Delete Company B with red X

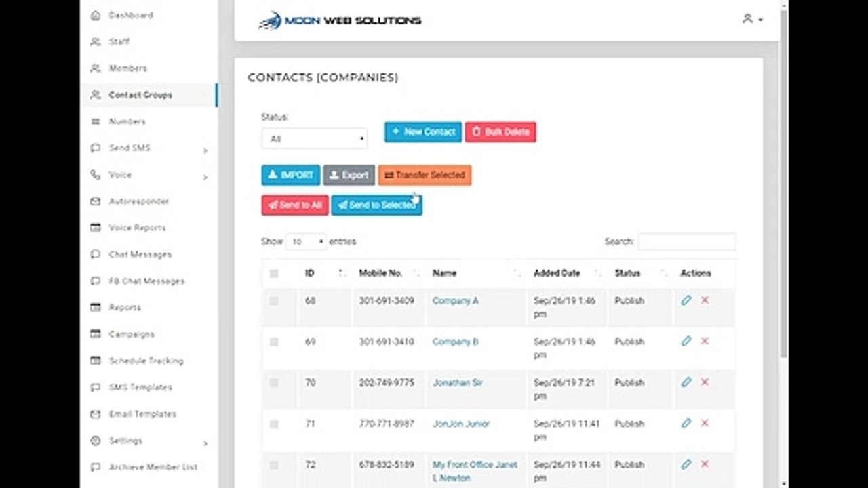(x=705, y=341)
